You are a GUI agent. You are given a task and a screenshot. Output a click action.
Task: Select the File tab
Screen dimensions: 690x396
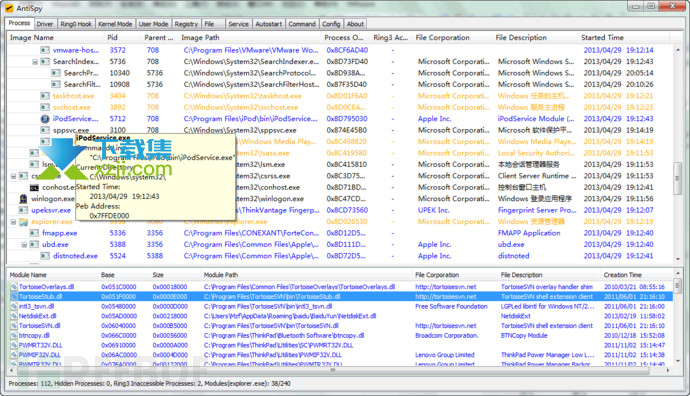(209, 24)
